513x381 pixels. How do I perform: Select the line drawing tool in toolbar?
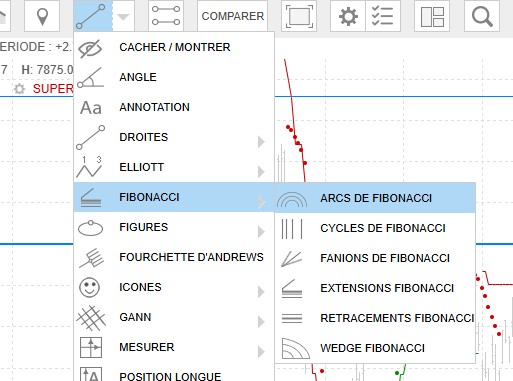coord(93,16)
